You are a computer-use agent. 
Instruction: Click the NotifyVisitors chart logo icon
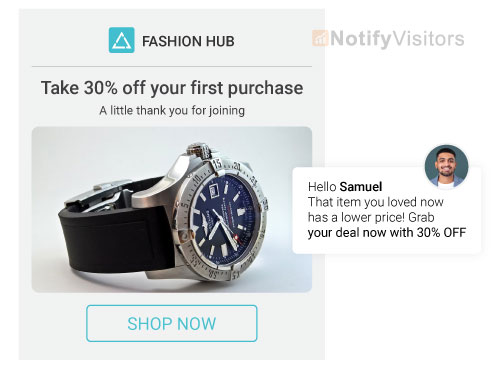click(320, 38)
